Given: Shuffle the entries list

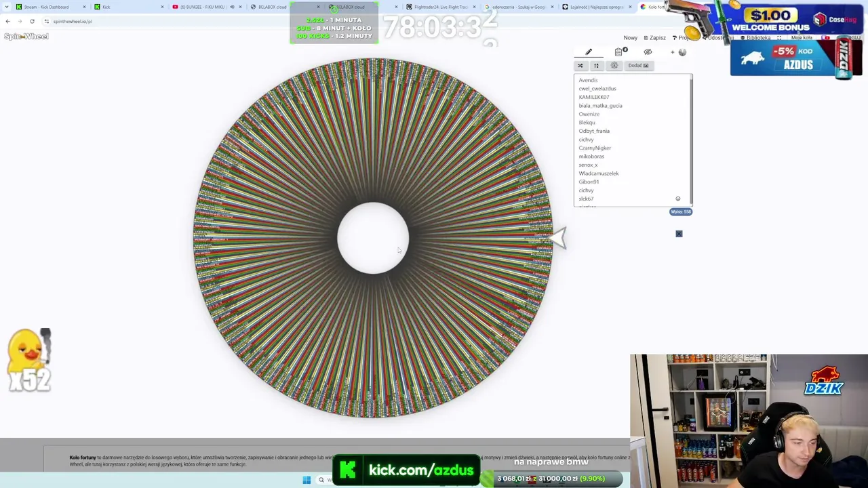Looking at the screenshot, I should click(580, 66).
